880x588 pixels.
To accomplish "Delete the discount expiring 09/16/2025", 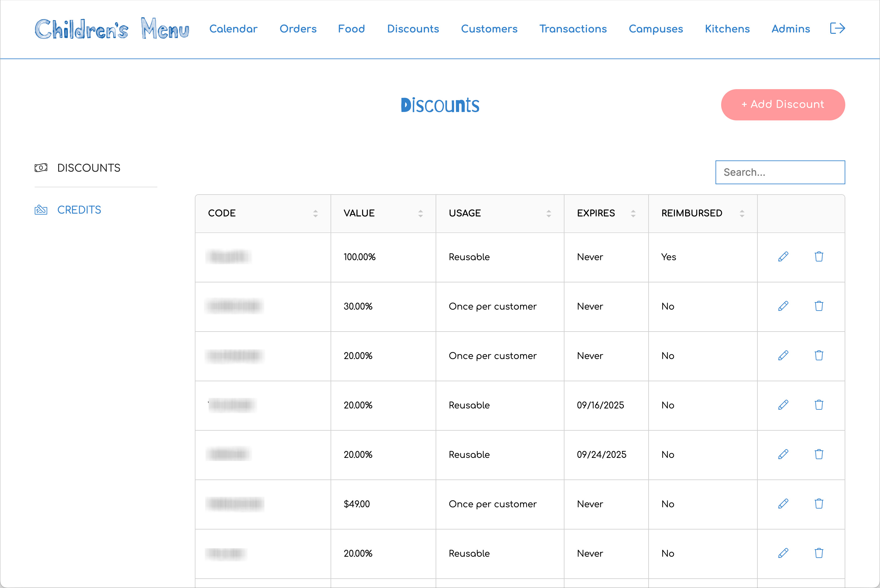I will pyautogui.click(x=819, y=405).
